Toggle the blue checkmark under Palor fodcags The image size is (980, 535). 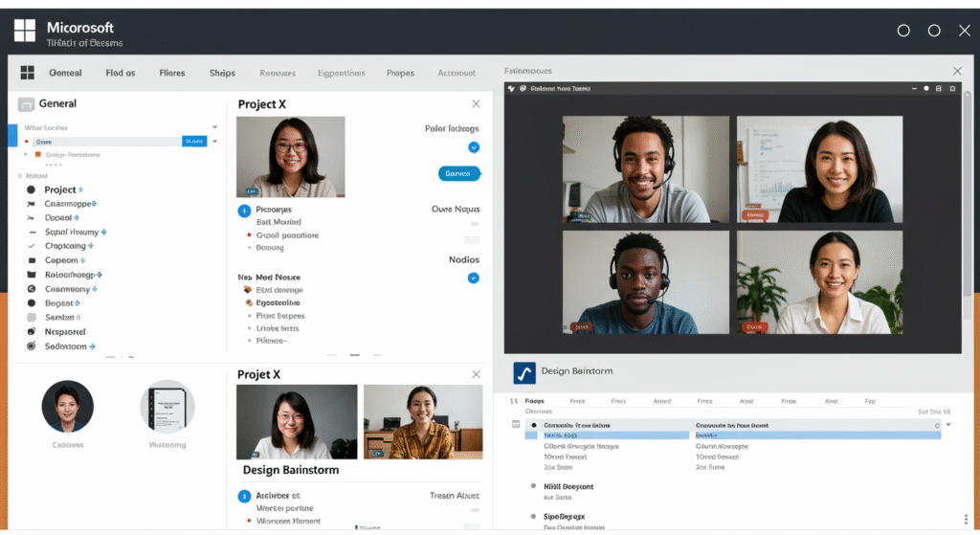473,147
